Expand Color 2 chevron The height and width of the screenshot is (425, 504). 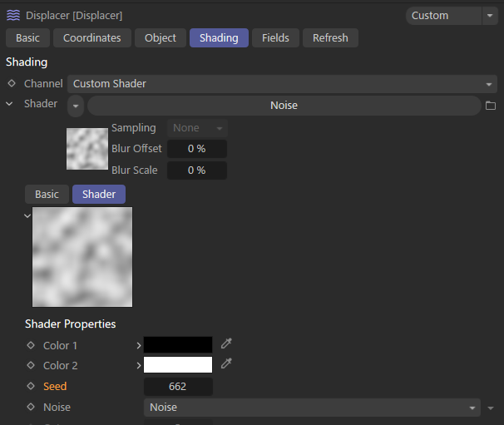click(139, 365)
